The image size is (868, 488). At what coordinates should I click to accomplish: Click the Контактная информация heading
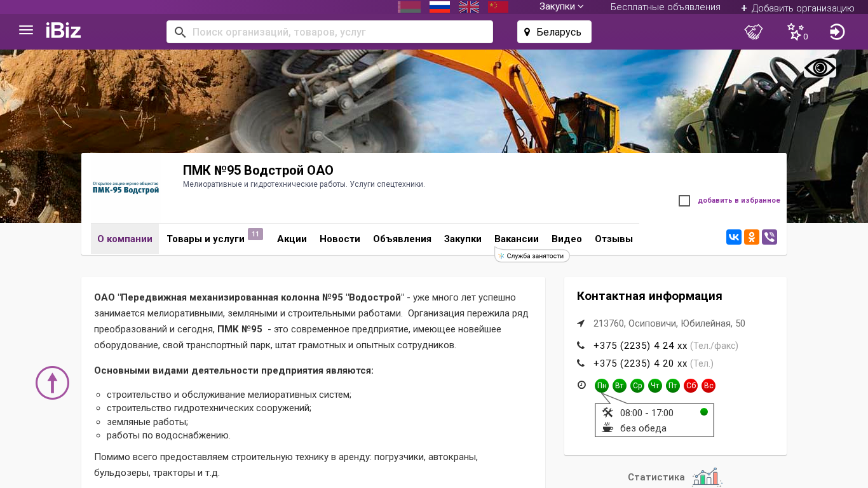click(x=649, y=296)
